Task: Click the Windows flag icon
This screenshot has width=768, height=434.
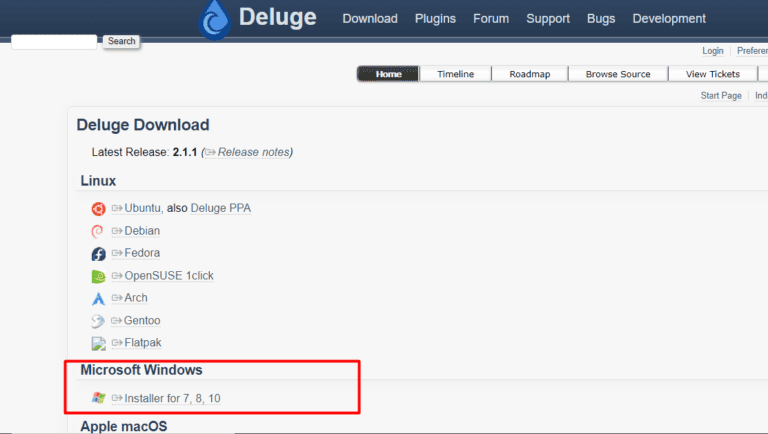Action: click(98, 398)
